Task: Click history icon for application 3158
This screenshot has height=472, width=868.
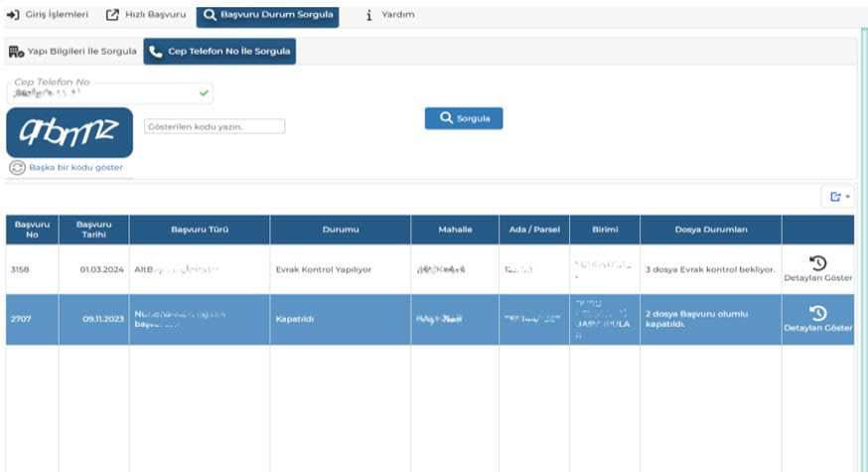Action: pyautogui.click(x=818, y=262)
